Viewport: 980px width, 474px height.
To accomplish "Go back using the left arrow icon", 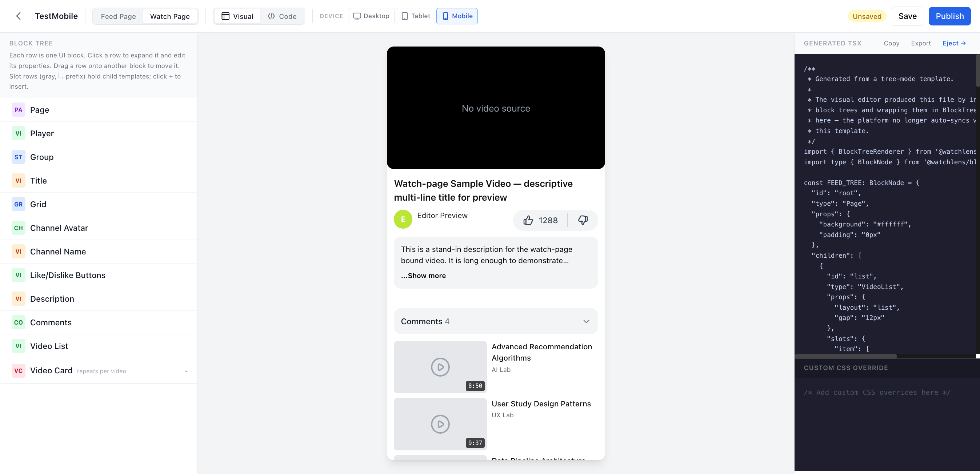I will 18,16.
